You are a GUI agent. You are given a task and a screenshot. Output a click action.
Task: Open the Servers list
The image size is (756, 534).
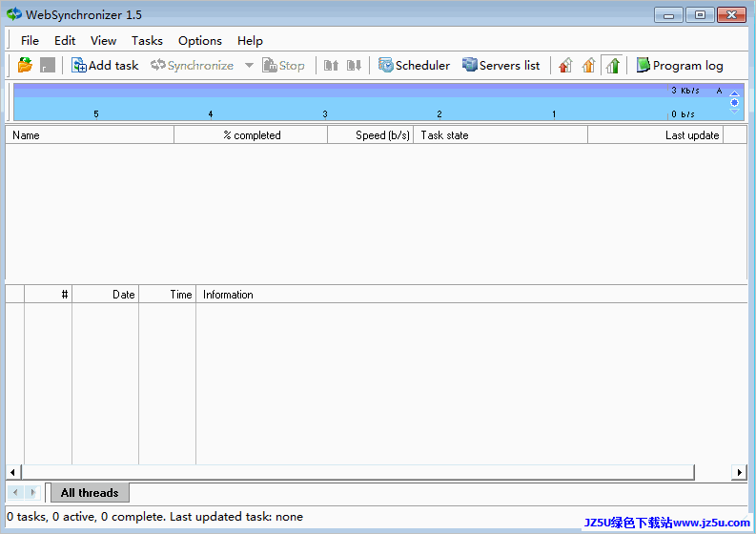pos(501,65)
